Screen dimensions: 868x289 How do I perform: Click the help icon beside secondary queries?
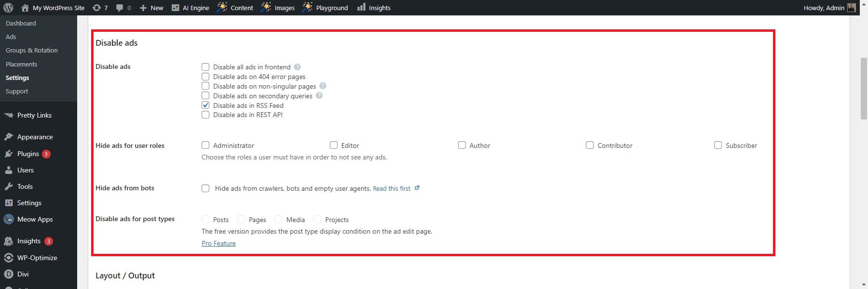tap(319, 95)
